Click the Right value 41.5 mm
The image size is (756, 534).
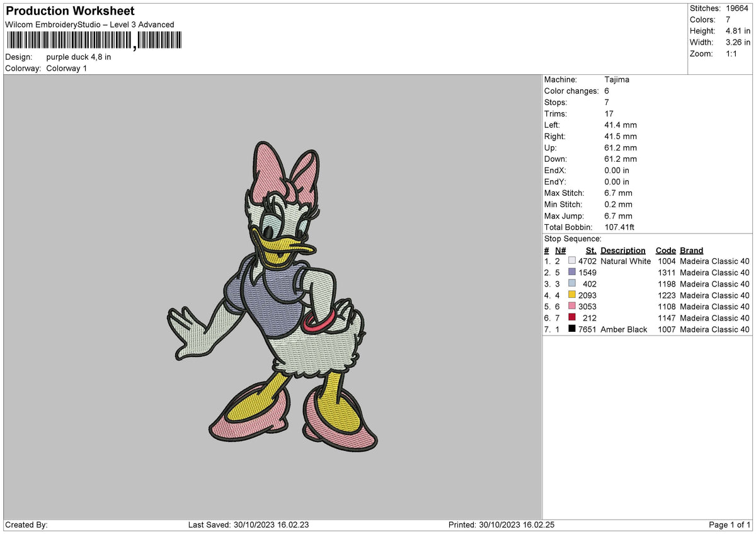(621, 136)
